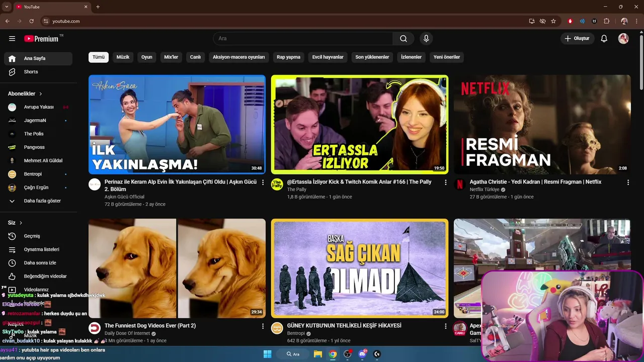644x362 pixels.
Task: Click The Pally channel avatar icon
Action: coord(277,185)
